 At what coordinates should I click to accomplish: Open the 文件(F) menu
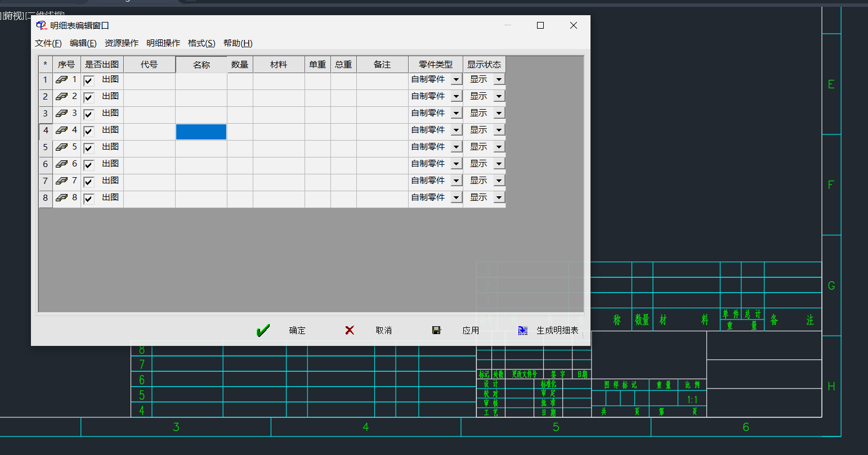pos(48,43)
